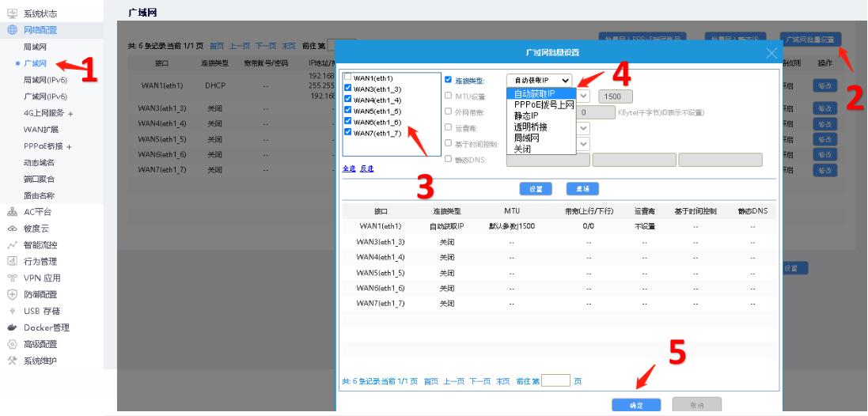Click the 网络配置 globe icon in sidebar
The height and width of the screenshot is (416, 868).
pyautogui.click(x=12, y=30)
